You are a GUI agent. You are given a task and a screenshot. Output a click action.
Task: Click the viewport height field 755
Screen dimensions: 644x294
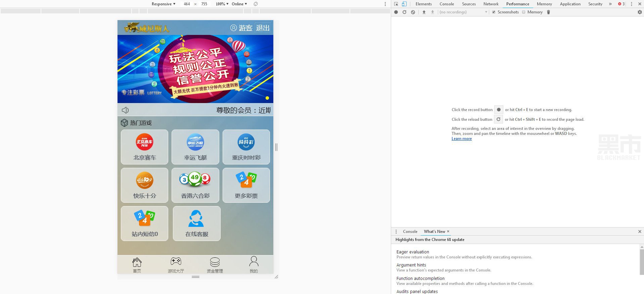[204, 4]
